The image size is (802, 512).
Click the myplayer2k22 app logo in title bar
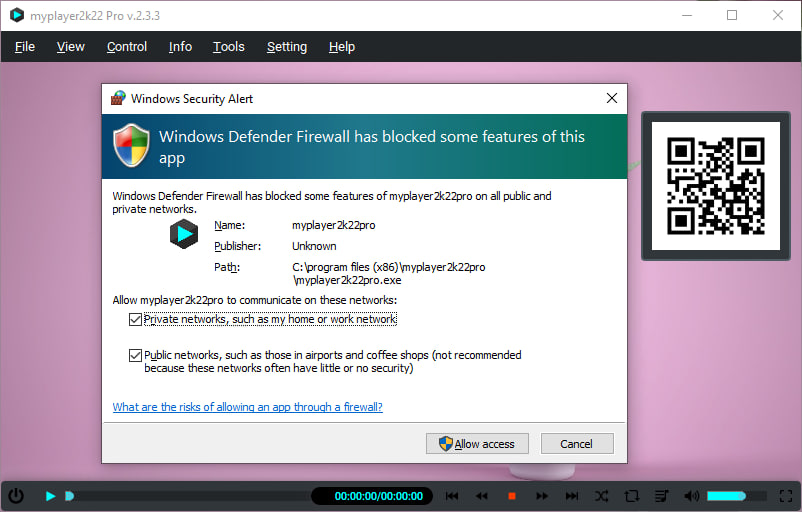coord(17,15)
